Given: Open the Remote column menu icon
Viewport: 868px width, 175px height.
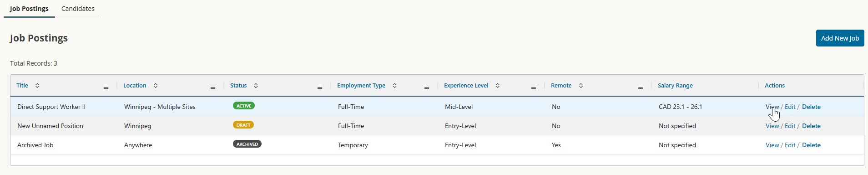Looking at the screenshot, I should [641, 88].
